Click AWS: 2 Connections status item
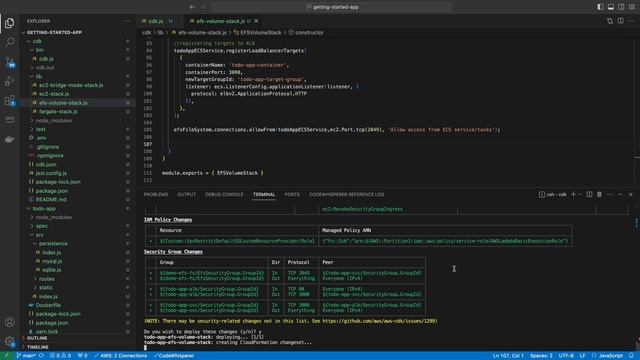 coord(120,356)
